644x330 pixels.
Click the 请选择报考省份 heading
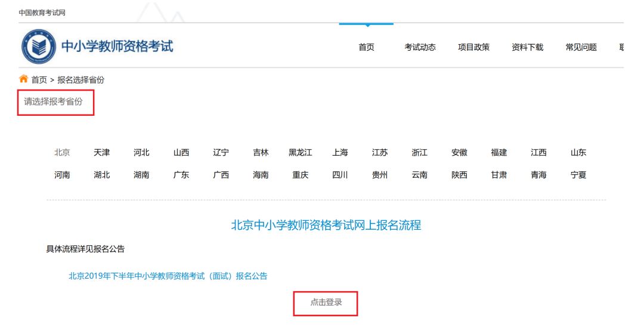[x=53, y=101]
